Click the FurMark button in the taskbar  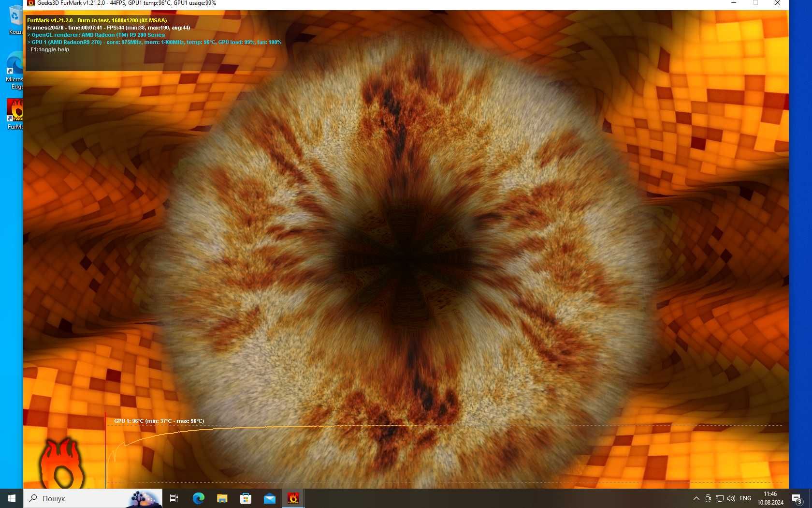(293, 498)
